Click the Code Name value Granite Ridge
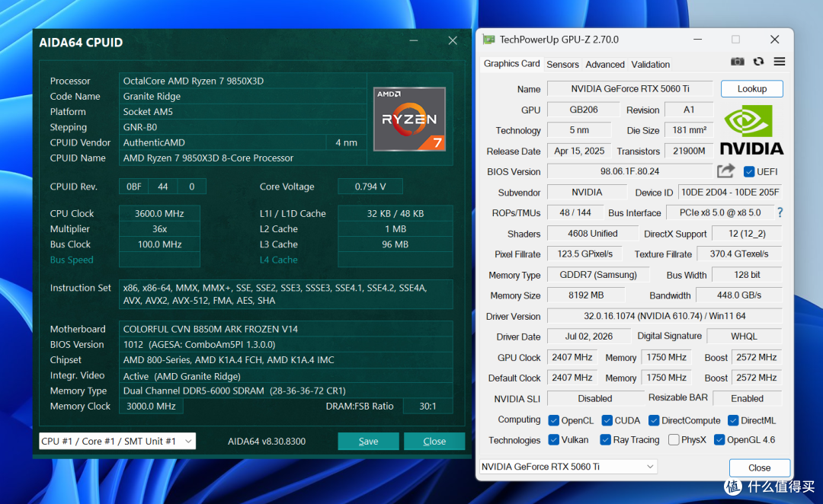Image resolution: width=823 pixels, height=504 pixels. pyautogui.click(x=243, y=96)
